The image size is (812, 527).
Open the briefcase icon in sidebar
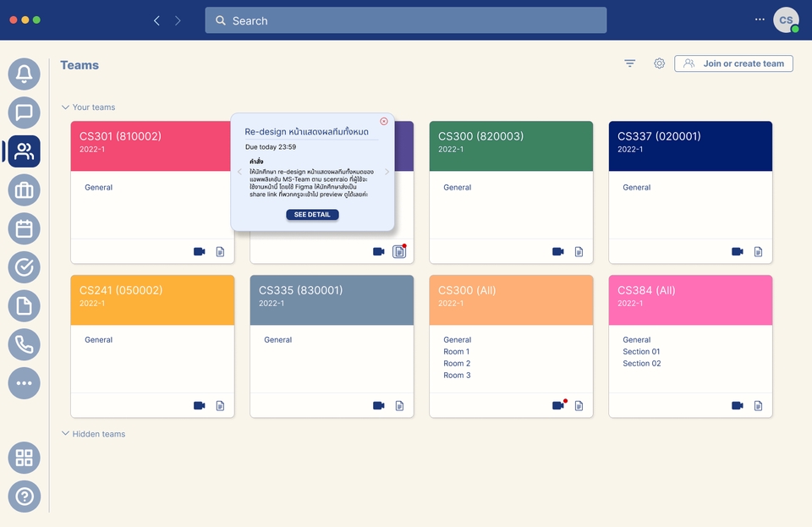pyautogui.click(x=24, y=190)
